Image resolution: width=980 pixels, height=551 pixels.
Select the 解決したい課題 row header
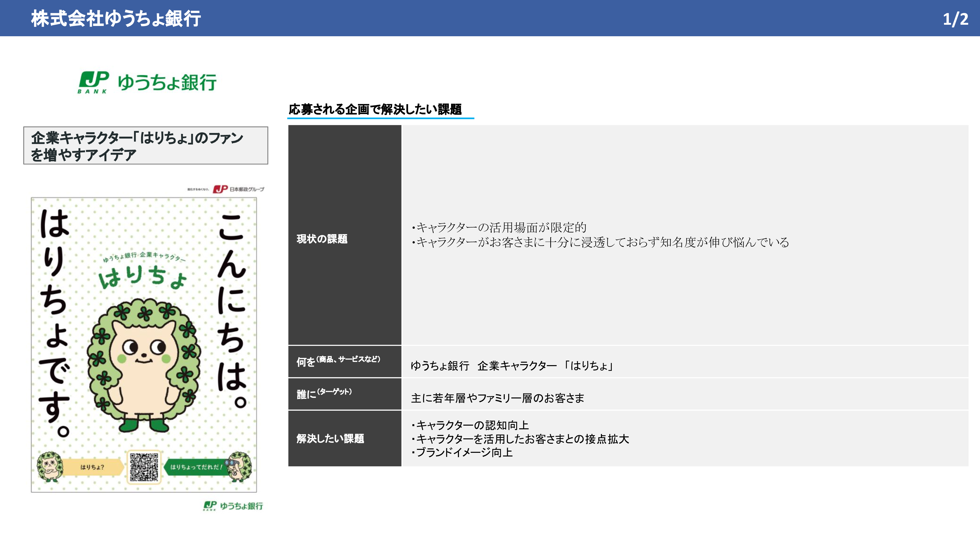coord(344,438)
